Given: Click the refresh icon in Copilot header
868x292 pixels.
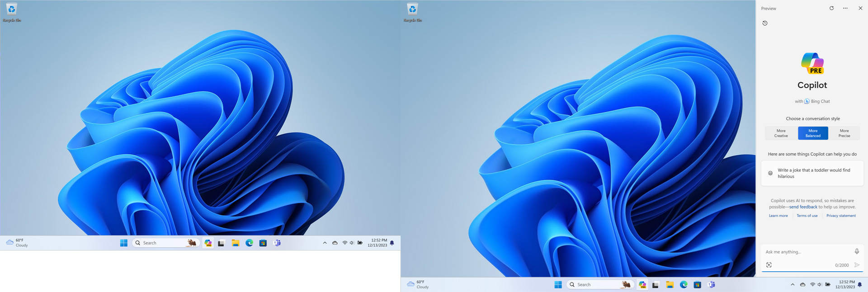Looking at the screenshot, I should pyautogui.click(x=831, y=8).
